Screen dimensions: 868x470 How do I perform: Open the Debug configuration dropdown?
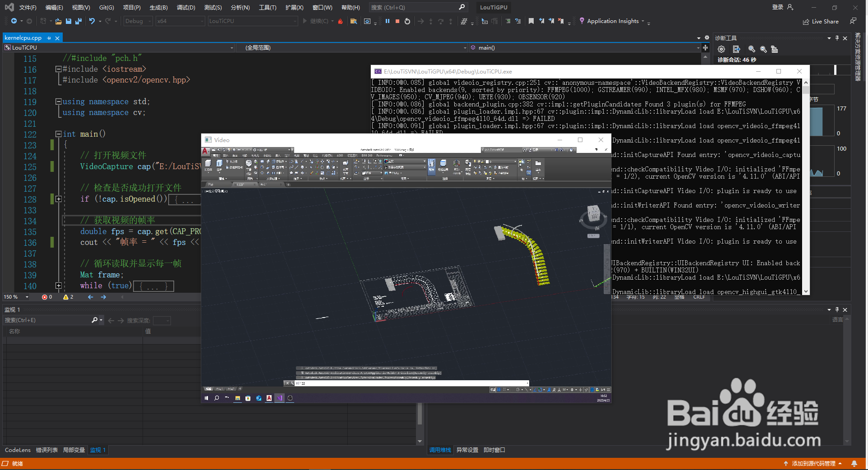[138, 21]
